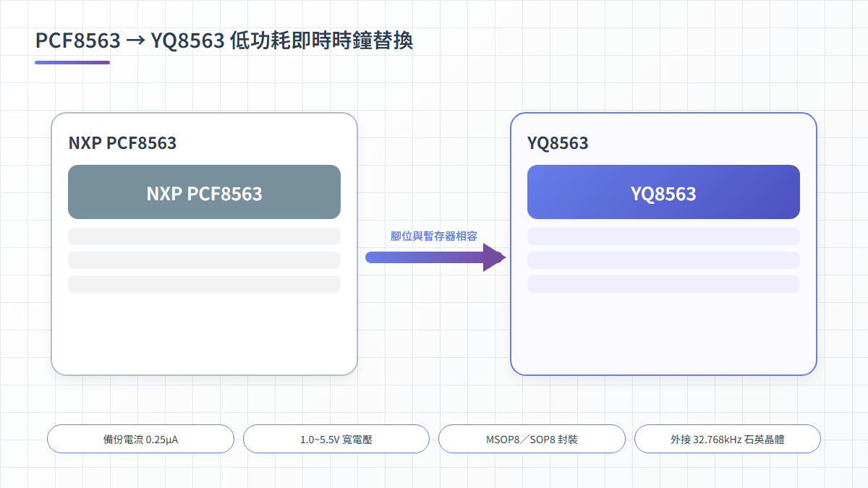This screenshot has height=488, width=868.
Task: Click the "外接 32.768kHz 石英晶體" pill
Action: pyautogui.click(x=728, y=439)
